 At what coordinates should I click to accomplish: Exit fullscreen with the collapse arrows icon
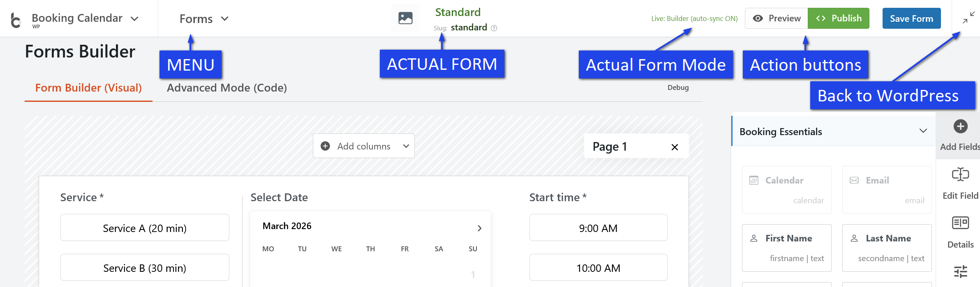tap(968, 18)
